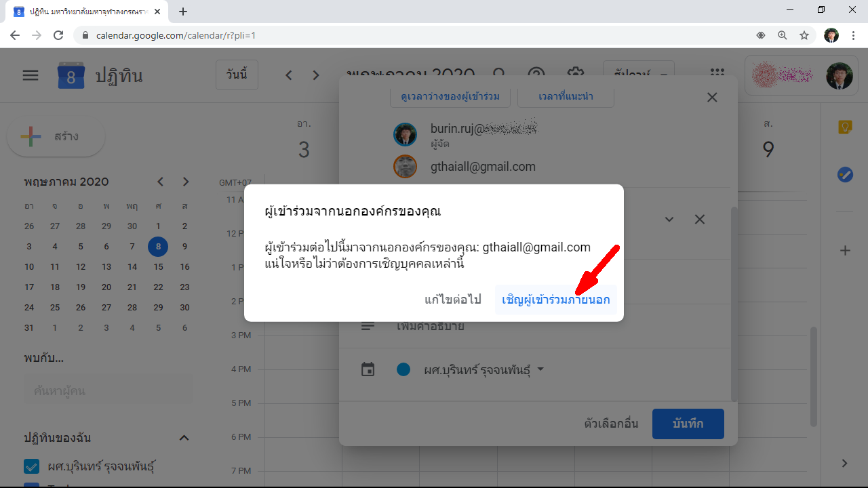Click the blue calendar color dot

[403, 370]
